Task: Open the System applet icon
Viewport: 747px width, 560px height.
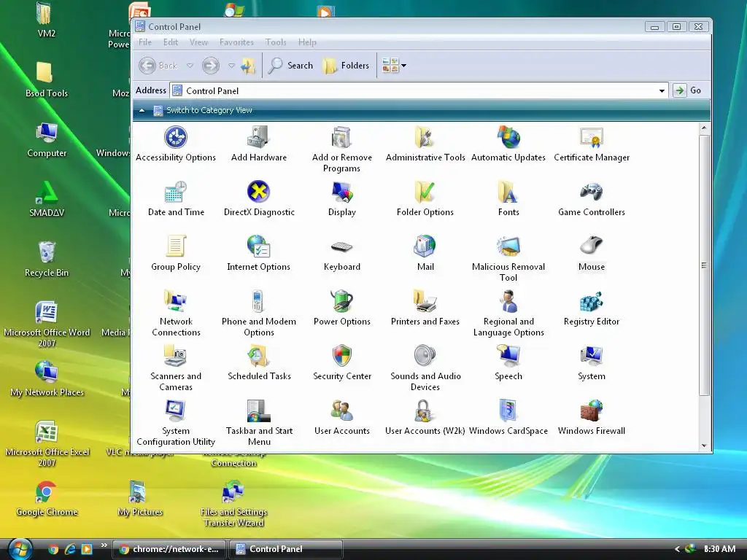Action: coord(591,356)
